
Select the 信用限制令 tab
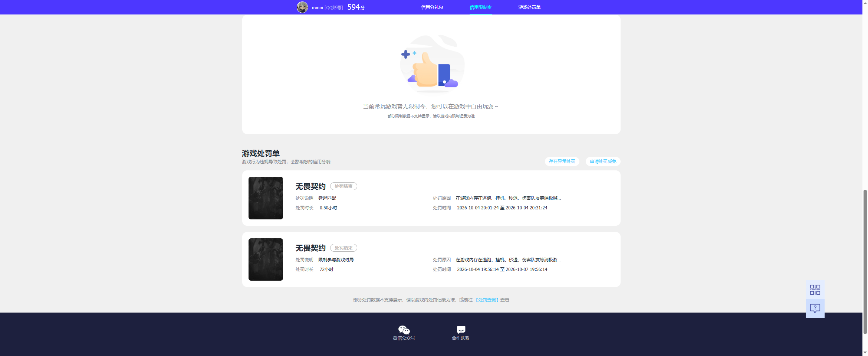tap(481, 7)
